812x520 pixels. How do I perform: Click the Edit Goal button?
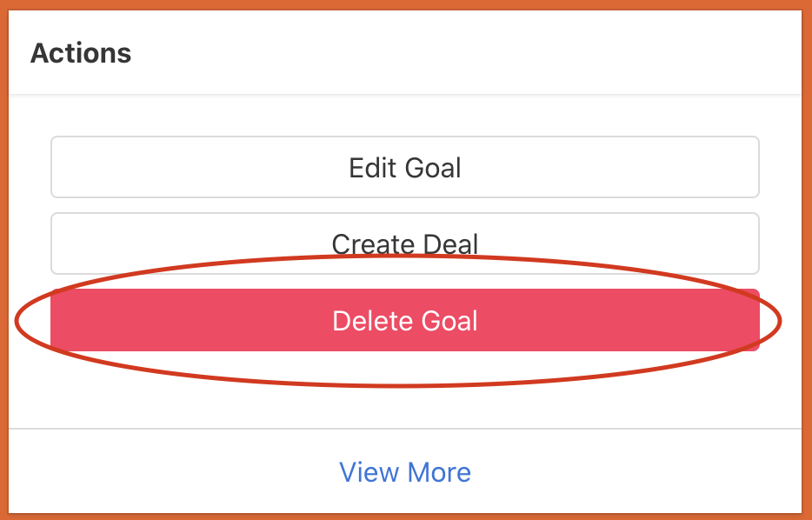405,167
